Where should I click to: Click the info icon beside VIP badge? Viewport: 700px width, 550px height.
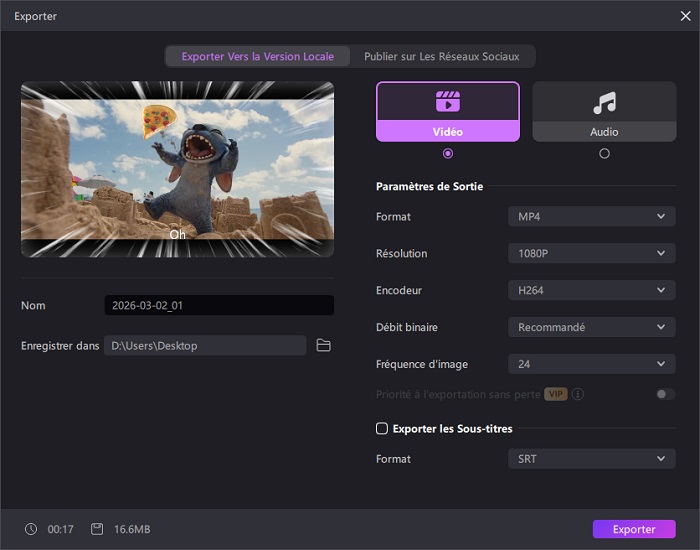coord(578,394)
